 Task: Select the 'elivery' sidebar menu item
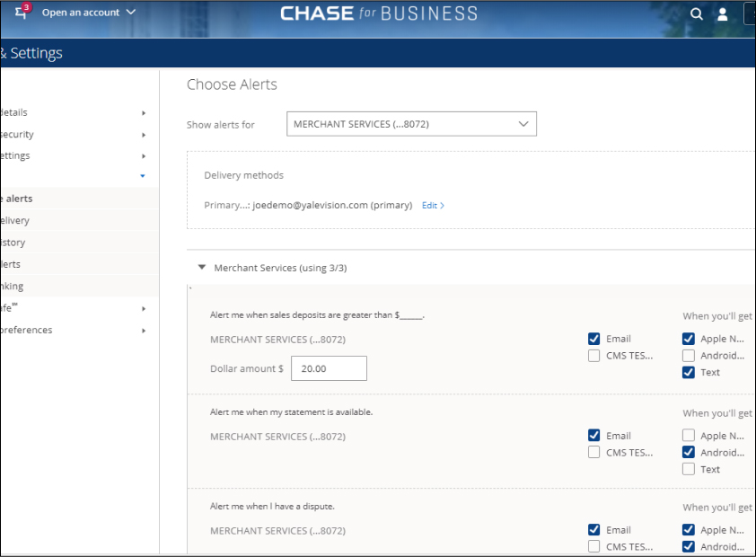coord(79,220)
